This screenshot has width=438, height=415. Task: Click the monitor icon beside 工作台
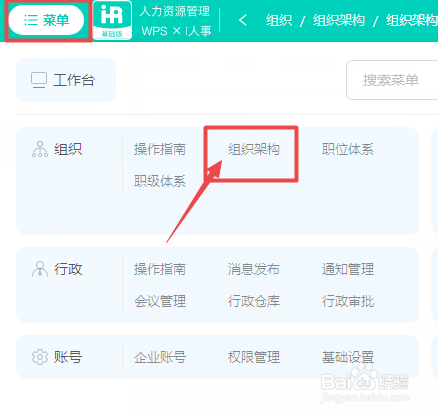pos(39,80)
